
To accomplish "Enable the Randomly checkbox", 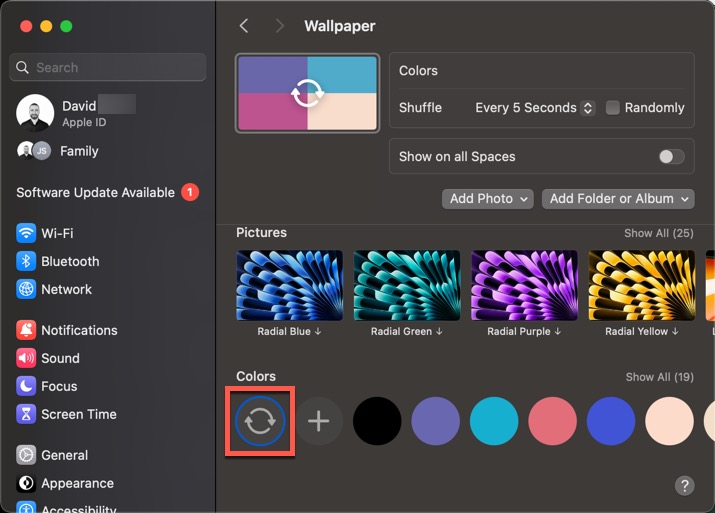I will click(612, 108).
